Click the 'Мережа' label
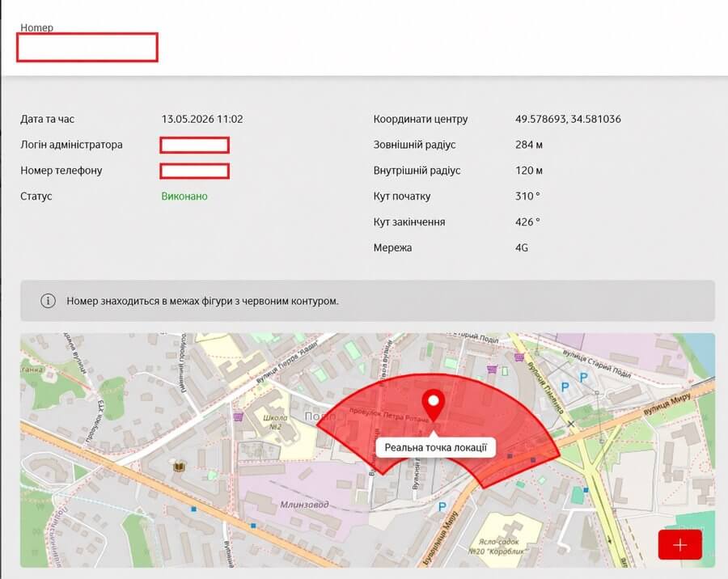Image resolution: width=728 pixels, height=579 pixels. tap(392, 247)
